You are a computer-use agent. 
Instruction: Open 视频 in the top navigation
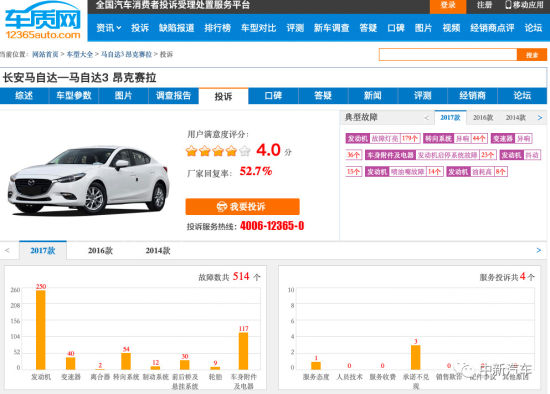451,28
